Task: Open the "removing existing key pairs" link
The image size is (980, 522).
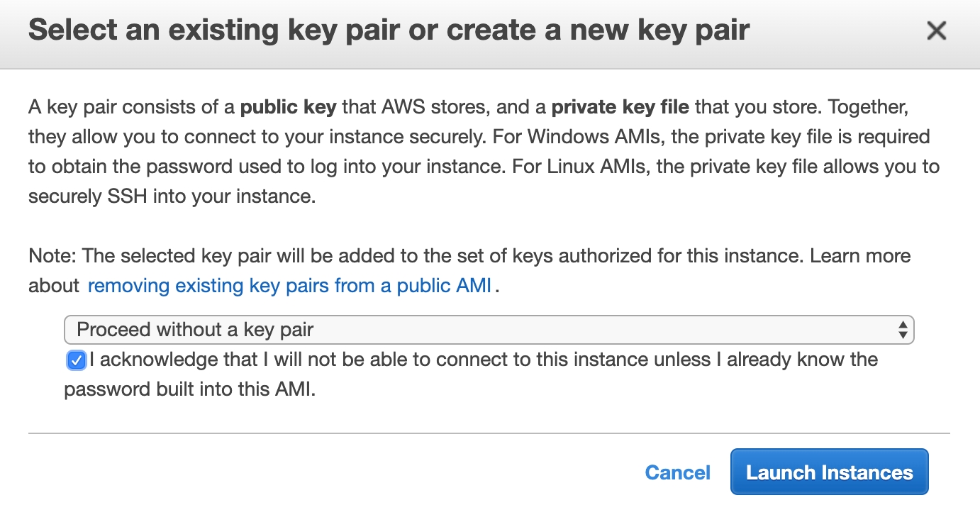Action: click(289, 286)
